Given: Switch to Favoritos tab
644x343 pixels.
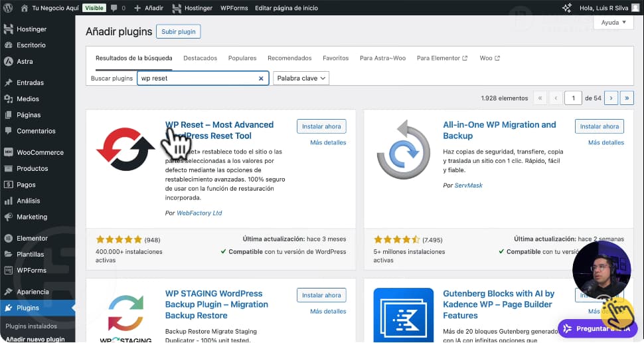Looking at the screenshot, I should point(335,58).
